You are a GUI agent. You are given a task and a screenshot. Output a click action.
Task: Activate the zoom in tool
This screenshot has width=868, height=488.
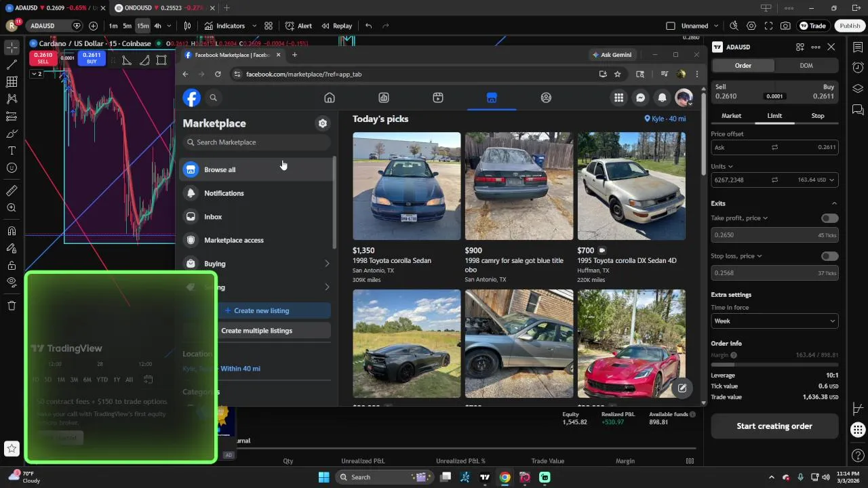click(x=12, y=208)
